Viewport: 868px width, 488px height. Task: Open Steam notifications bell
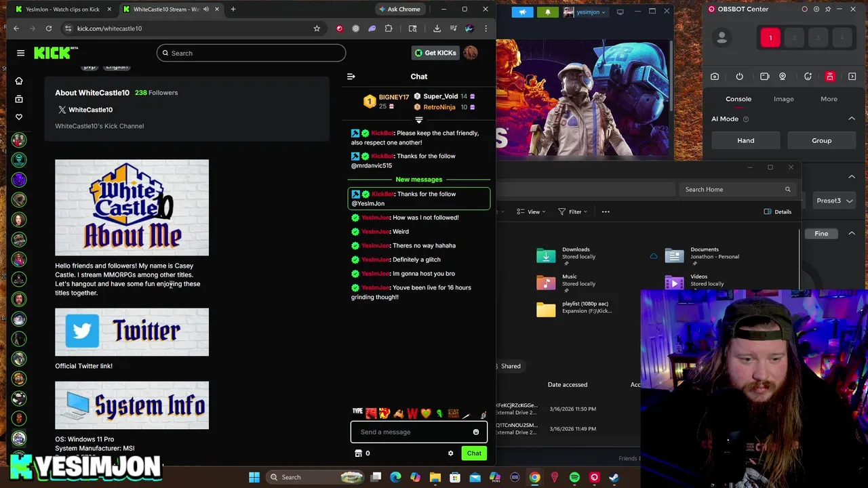pyautogui.click(x=548, y=12)
